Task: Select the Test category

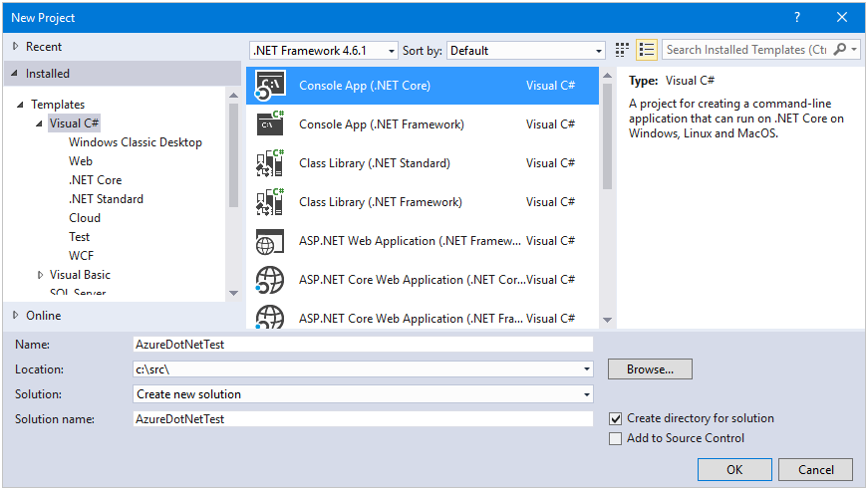Action: (79, 237)
